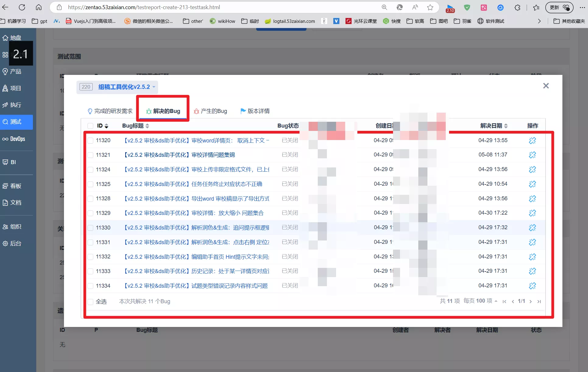
Task: Navigate back in browser
Action: 5,7
